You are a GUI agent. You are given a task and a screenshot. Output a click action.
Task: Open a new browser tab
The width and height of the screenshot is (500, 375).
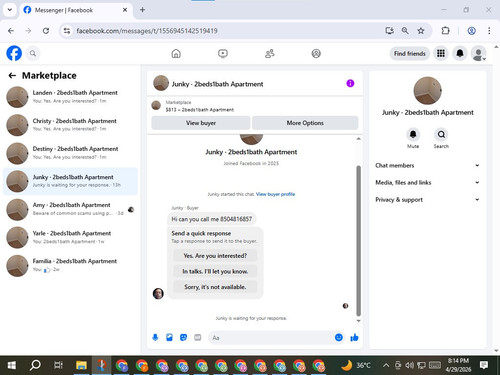pos(142,10)
